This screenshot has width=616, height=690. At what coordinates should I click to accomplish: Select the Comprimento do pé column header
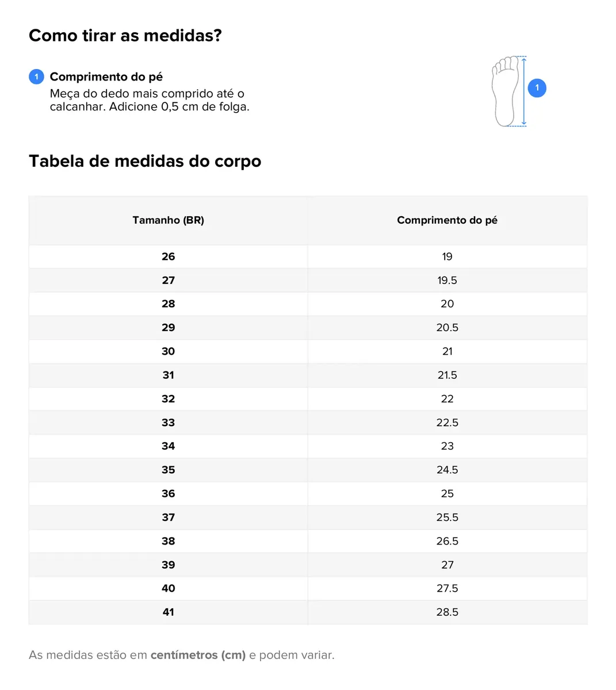(447, 220)
